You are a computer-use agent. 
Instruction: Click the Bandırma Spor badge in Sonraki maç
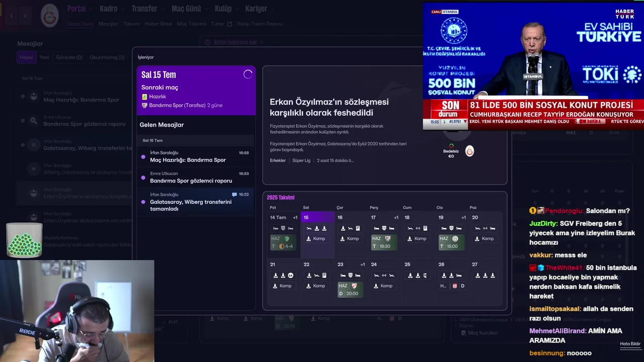click(x=144, y=106)
